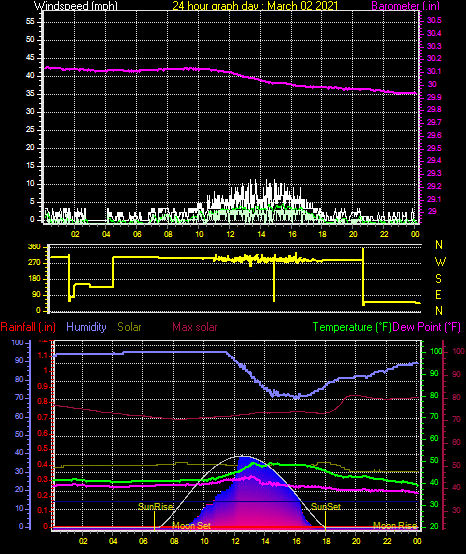Click the 12 hour tick on windspeed graph
466x554 pixels.
point(230,234)
